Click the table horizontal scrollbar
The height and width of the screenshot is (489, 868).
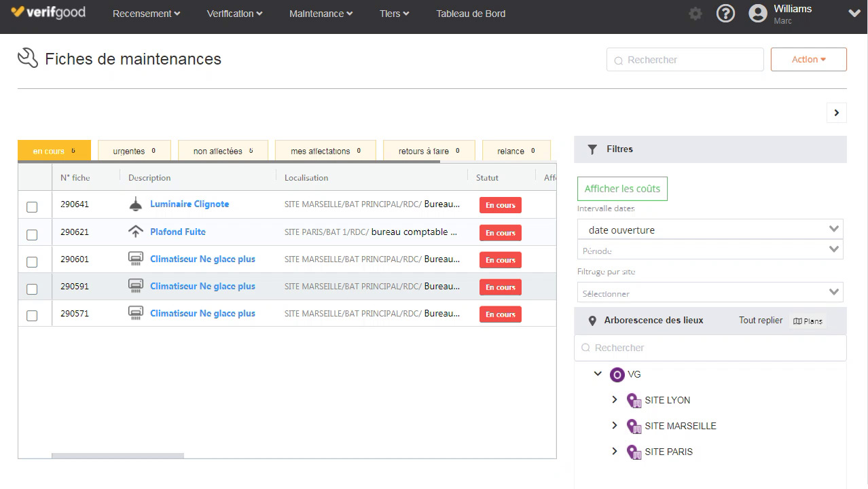pyautogui.click(x=117, y=456)
